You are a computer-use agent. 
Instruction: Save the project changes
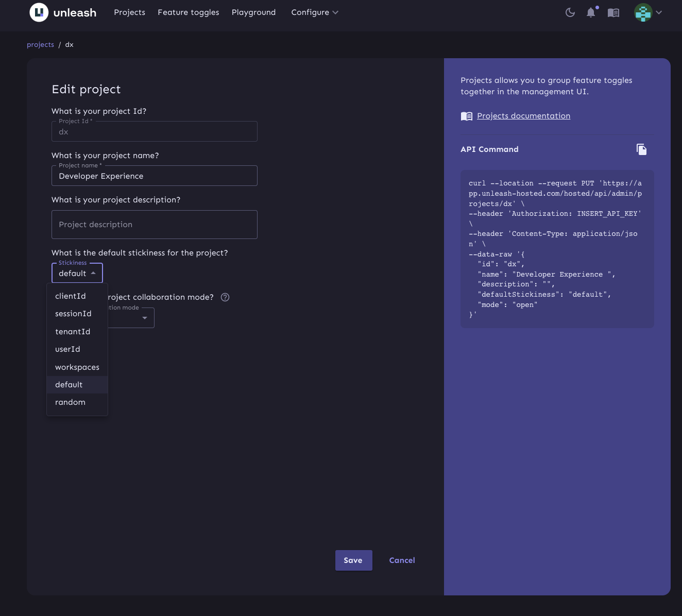point(353,560)
